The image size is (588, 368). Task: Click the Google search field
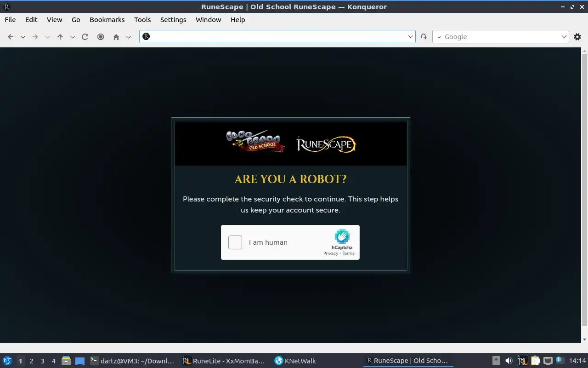(501, 37)
